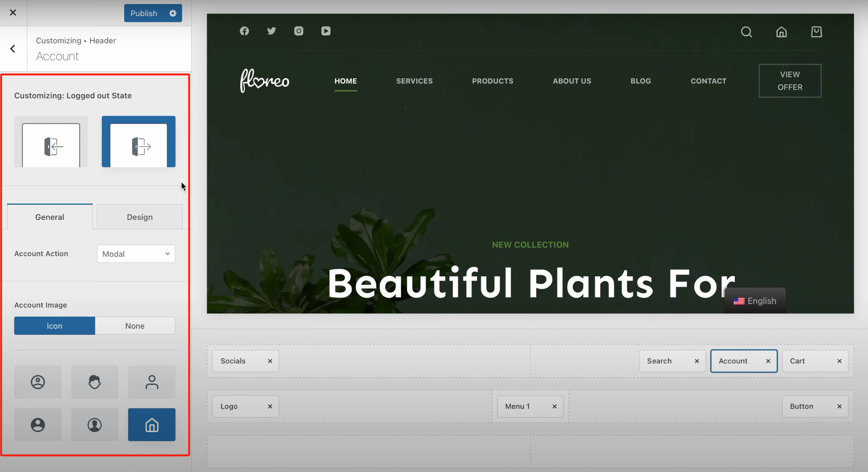Go back using the left chevron
The image size is (868, 472).
click(13, 49)
